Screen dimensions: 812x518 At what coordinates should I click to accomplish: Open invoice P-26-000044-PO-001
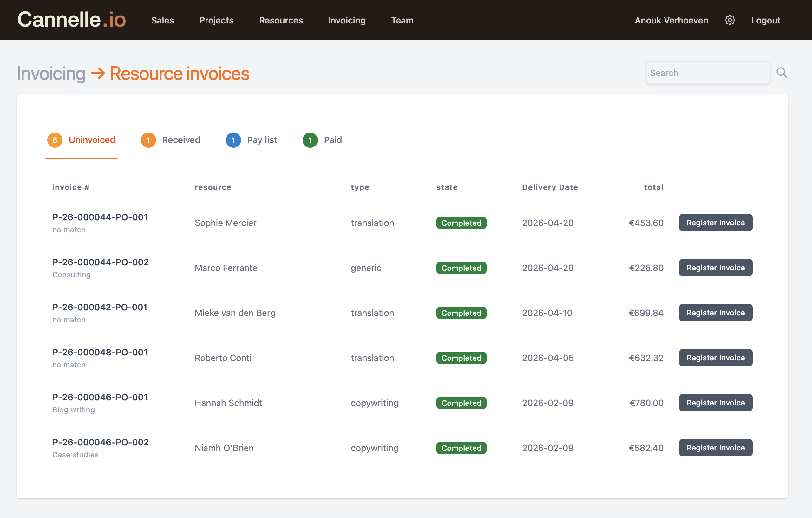pyautogui.click(x=100, y=217)
